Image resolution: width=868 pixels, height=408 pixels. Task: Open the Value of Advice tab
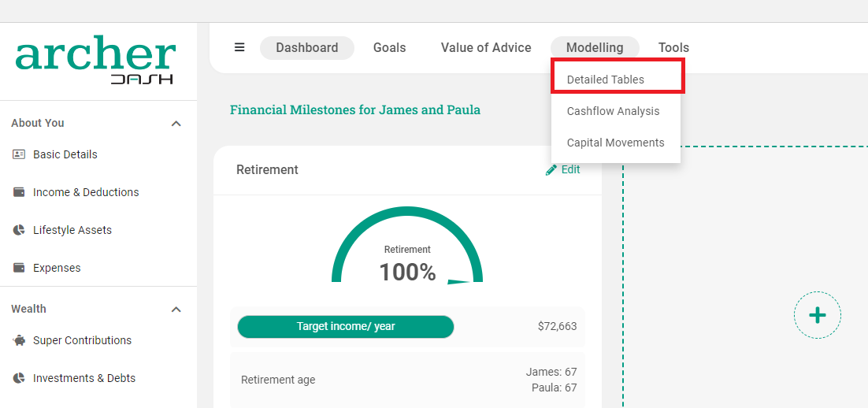coord(486,47)
